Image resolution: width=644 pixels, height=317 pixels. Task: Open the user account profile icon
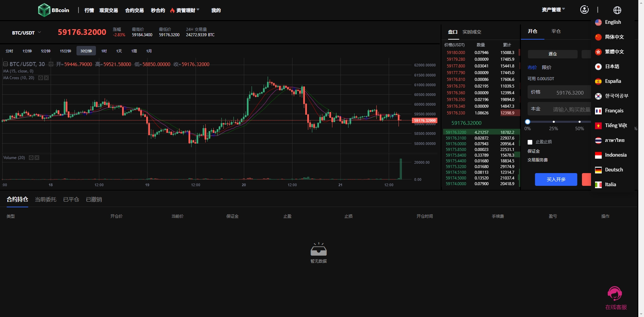click(x=584, y=10)
